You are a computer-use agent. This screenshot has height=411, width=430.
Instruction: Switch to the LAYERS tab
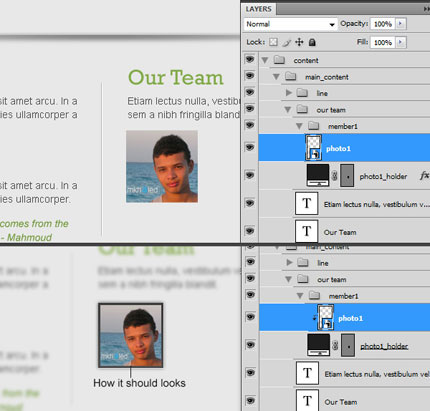tap(258, 9)
